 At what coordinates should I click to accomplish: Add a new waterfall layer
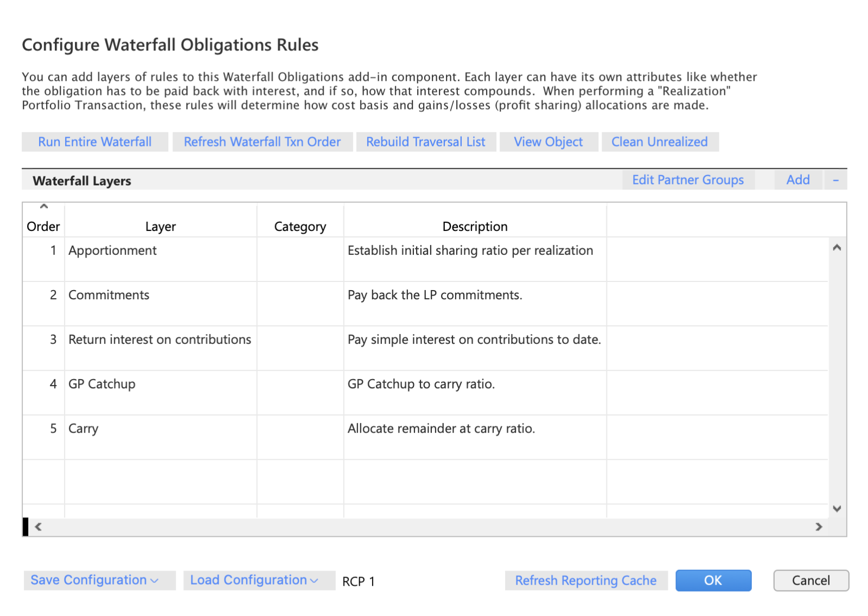click(x=798, y=180)
